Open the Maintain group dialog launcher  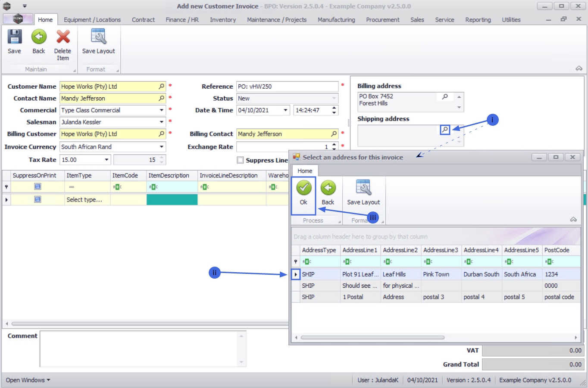[74, 70]
